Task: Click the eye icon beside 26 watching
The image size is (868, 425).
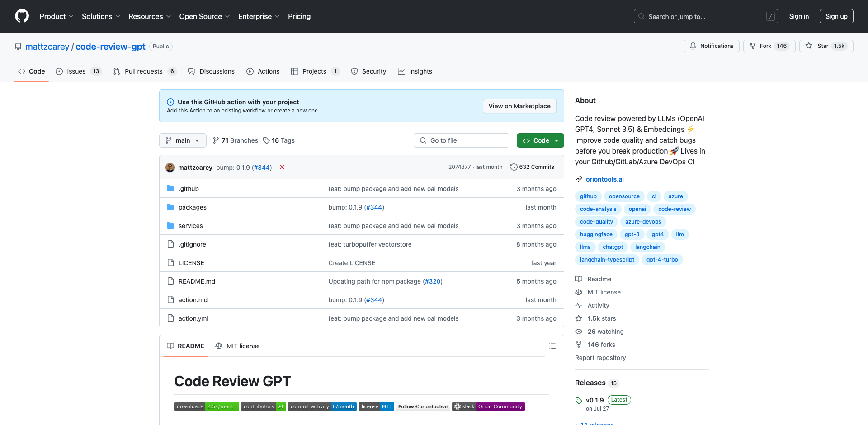Action: point(579,332)
